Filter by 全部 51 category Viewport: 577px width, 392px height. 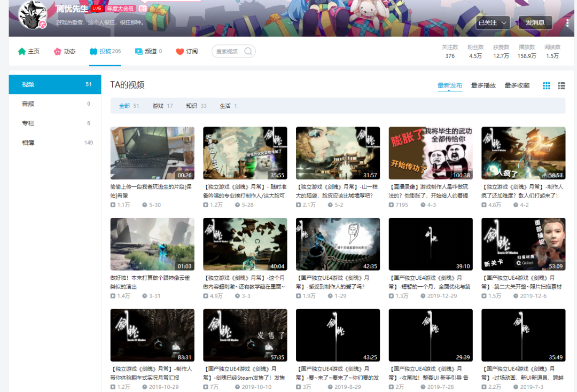tap(129, 106)
